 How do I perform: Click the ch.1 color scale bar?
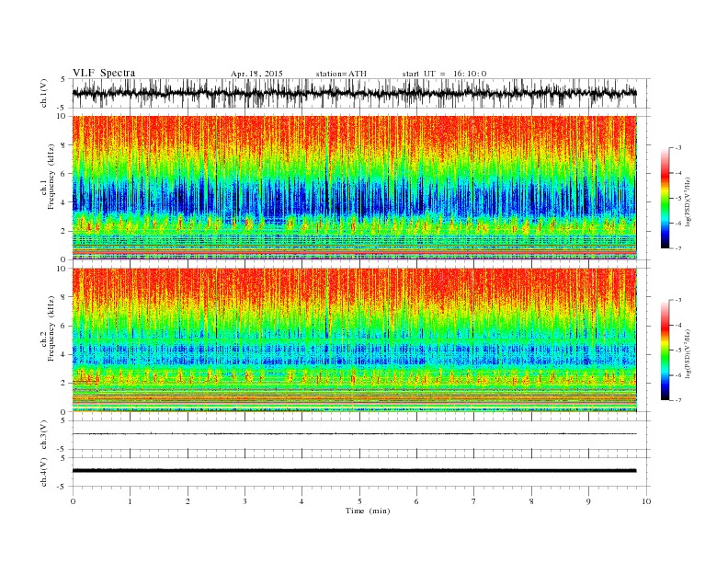point(665,198)
